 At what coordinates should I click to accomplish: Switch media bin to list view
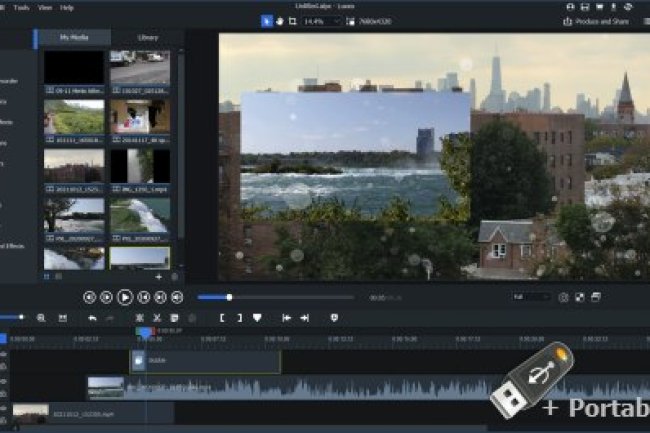pos(59,276)
